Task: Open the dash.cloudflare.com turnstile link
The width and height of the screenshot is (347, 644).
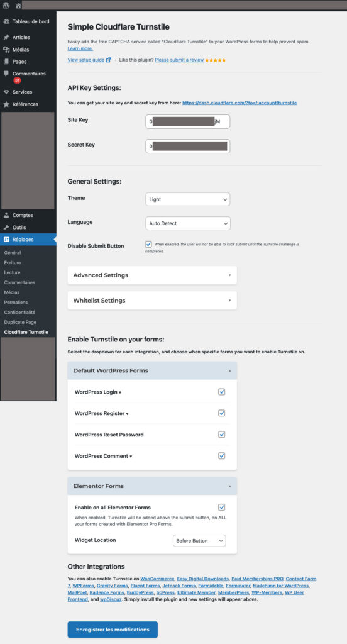Action: tap(240, 103)
